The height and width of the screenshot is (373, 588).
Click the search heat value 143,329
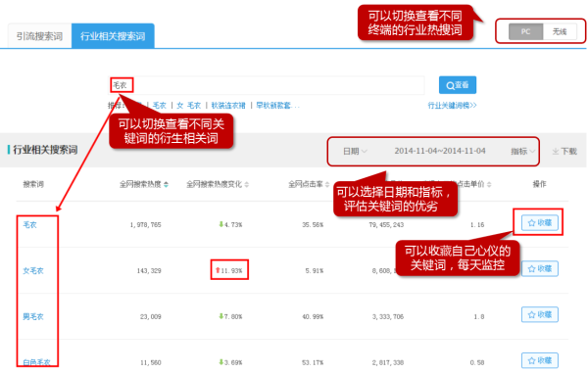tap(149, 271)
